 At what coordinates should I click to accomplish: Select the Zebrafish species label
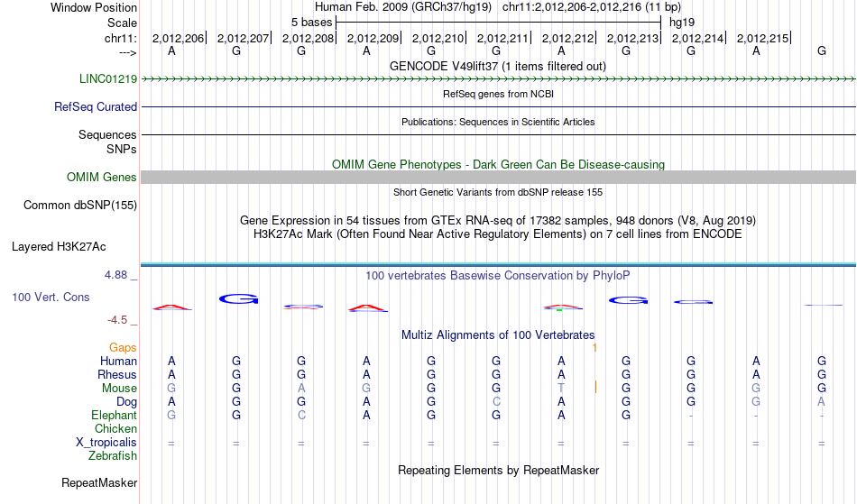[x=113, y=456]
